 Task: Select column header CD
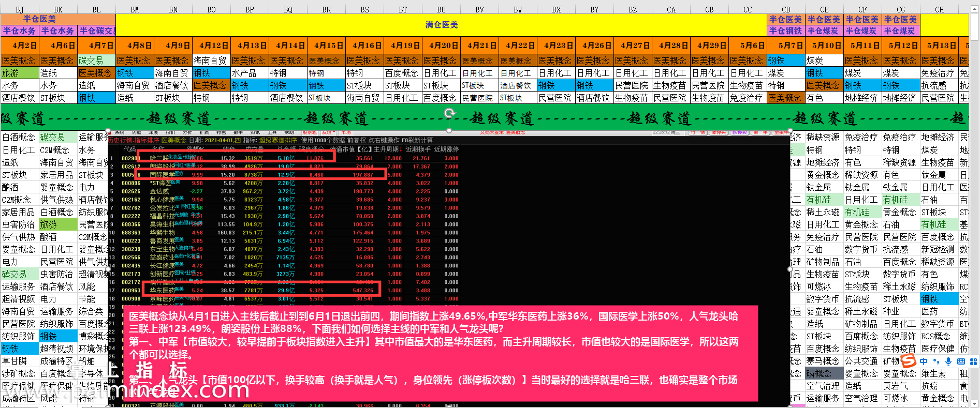click(786, 9)
